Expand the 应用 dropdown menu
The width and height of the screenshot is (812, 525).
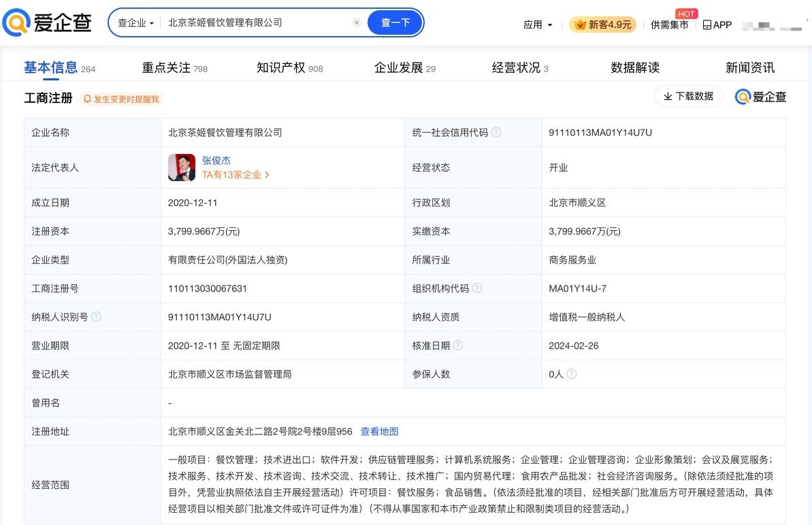537,25
